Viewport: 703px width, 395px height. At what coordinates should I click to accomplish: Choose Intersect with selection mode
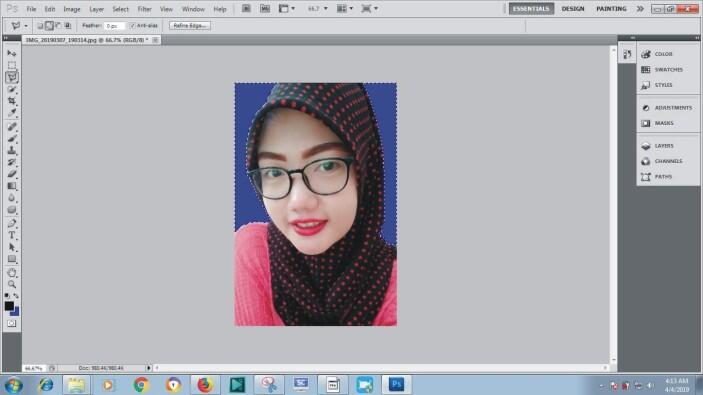coord(68,26)
